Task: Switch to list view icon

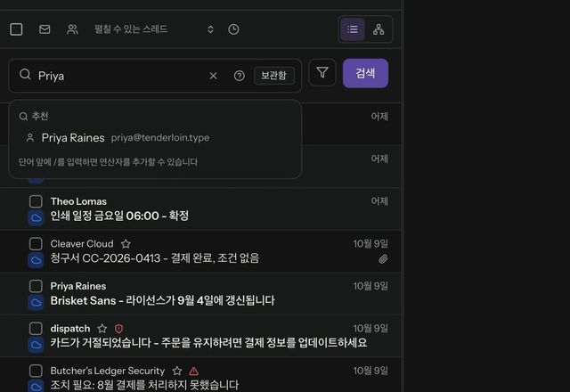Action: [x=353, y=29]
